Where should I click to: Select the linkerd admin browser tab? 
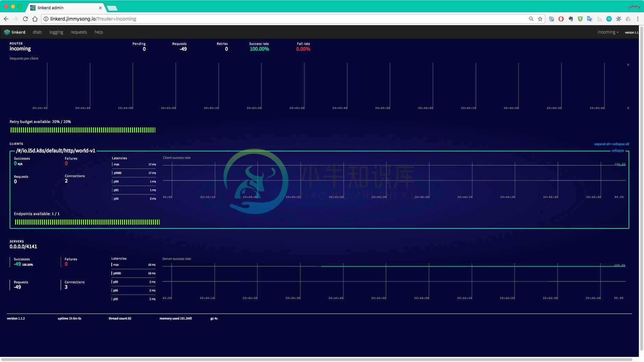point(65,8)
